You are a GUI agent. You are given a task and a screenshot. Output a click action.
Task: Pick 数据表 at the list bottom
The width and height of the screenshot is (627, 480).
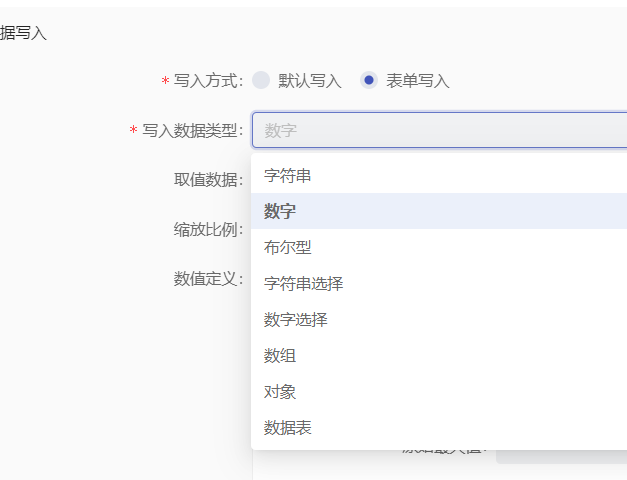point(288,427)
